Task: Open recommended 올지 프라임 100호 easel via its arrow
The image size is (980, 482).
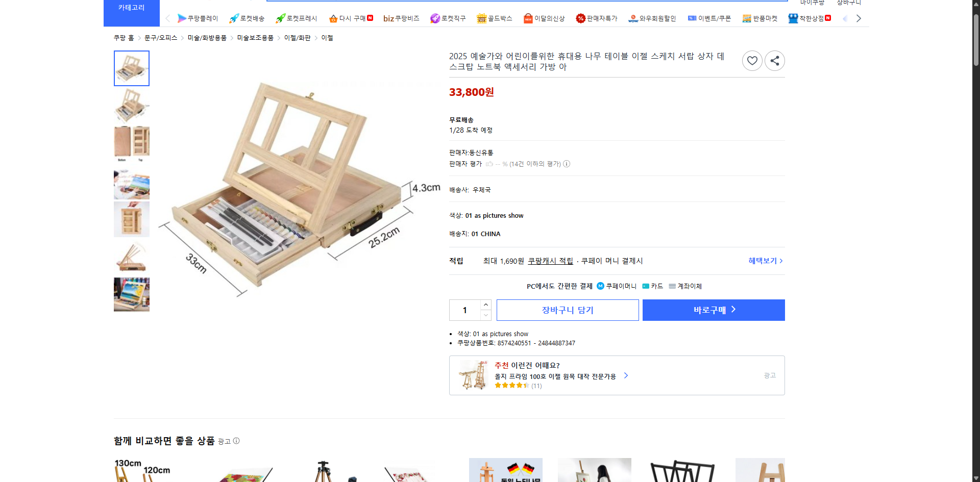Action: pos(626,376)
